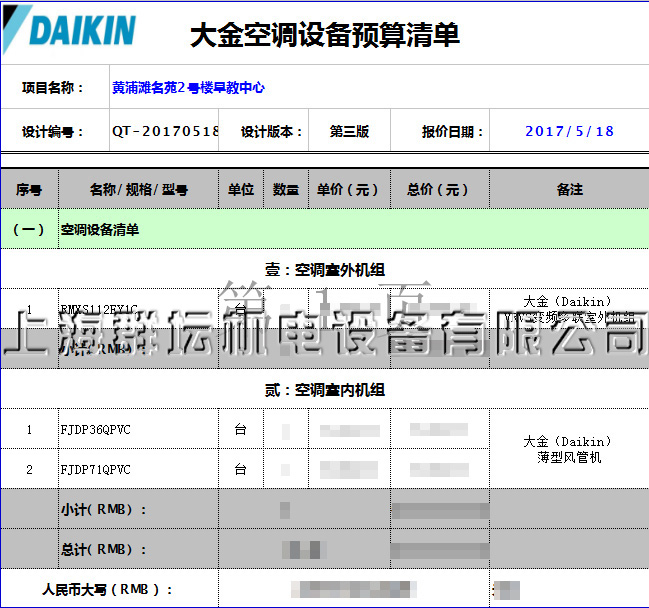Click serial number 2 in FJDP71QPVC row
This screenshot has height=608, width=649.
(x=29, y=469)
